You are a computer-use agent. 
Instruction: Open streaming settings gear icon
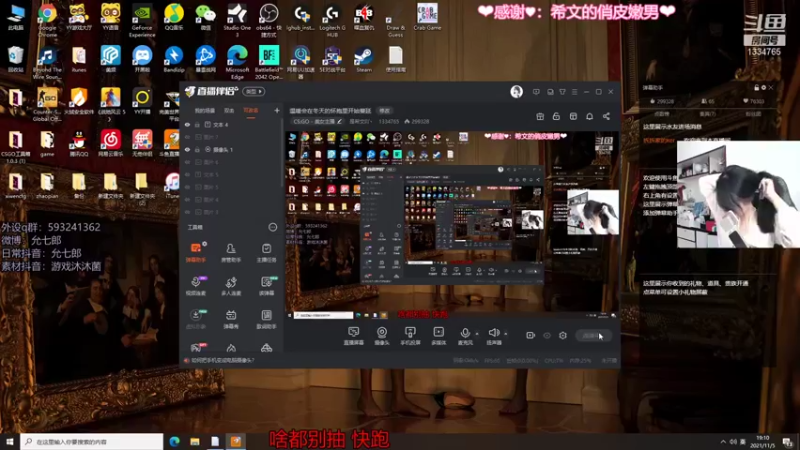tap(563, 335)
